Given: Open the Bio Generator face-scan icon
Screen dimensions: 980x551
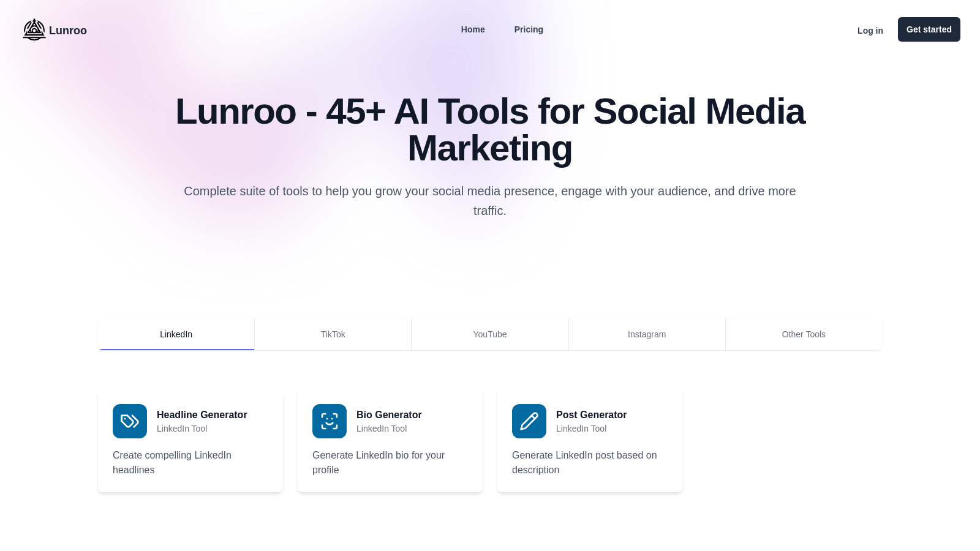Looking at the screenshot, I should pyautogui.click(x=330, y=421).
